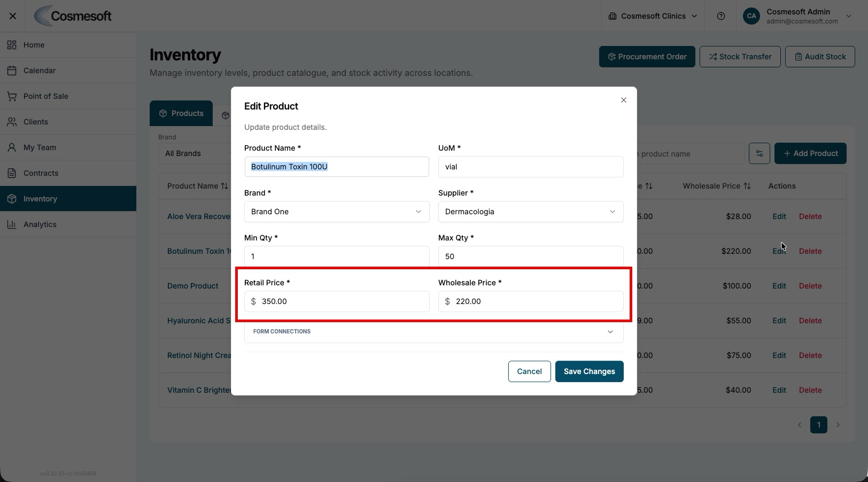This screenshot has height=482, width=868.
Task: Select the Inventory sidebar item
Action: tap(68, 199)
